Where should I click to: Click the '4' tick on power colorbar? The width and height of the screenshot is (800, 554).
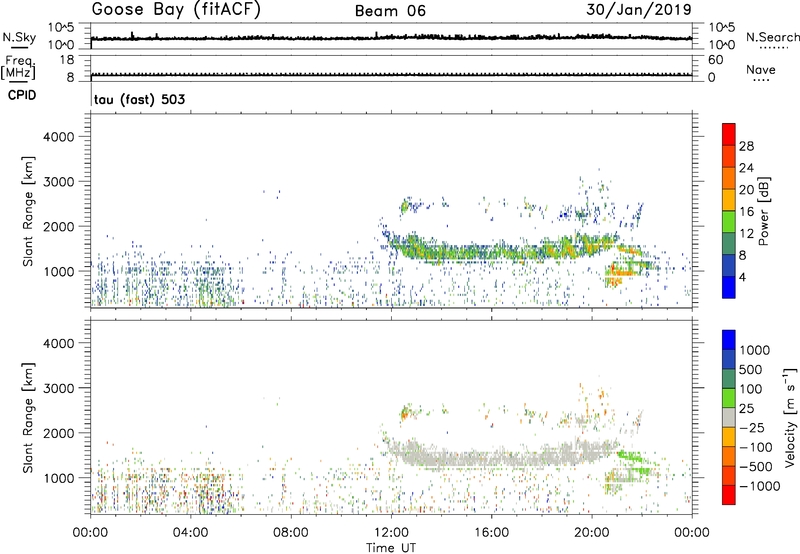[742, 277]
